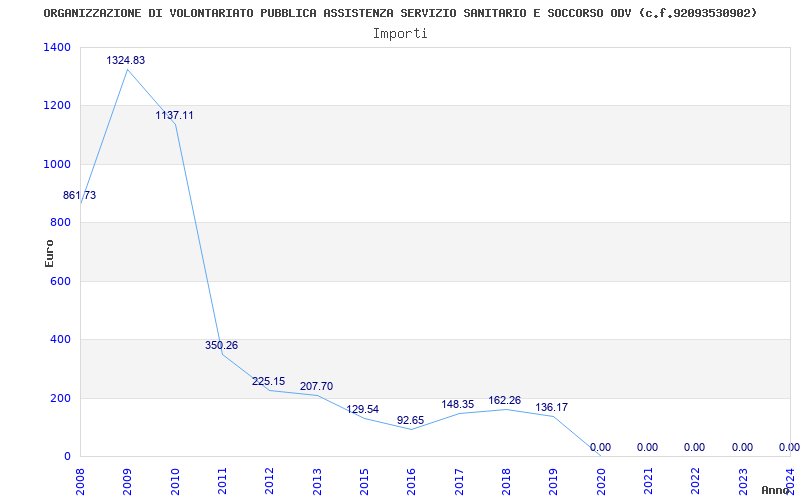
Task: Click the 'Importi' subtitle
Action: (x=400, y=34)
